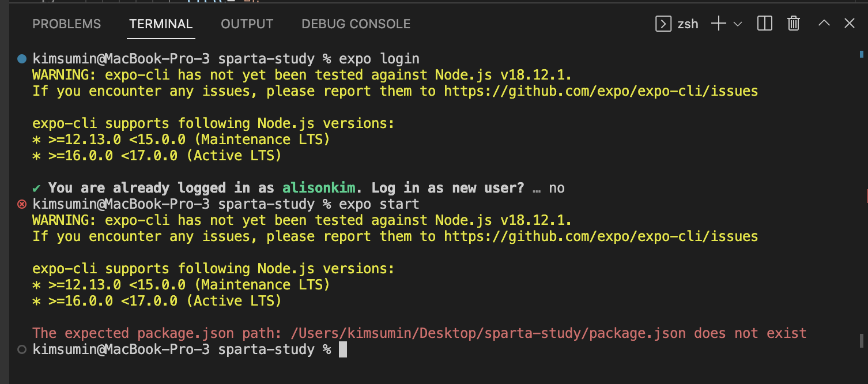Click the package.json path in error message
The height and width of the screenshot is (384, 868).
[489, 333]
